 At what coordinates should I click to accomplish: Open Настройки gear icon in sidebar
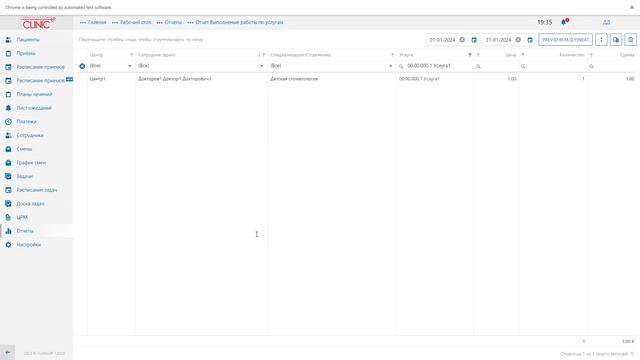(8, 245)
